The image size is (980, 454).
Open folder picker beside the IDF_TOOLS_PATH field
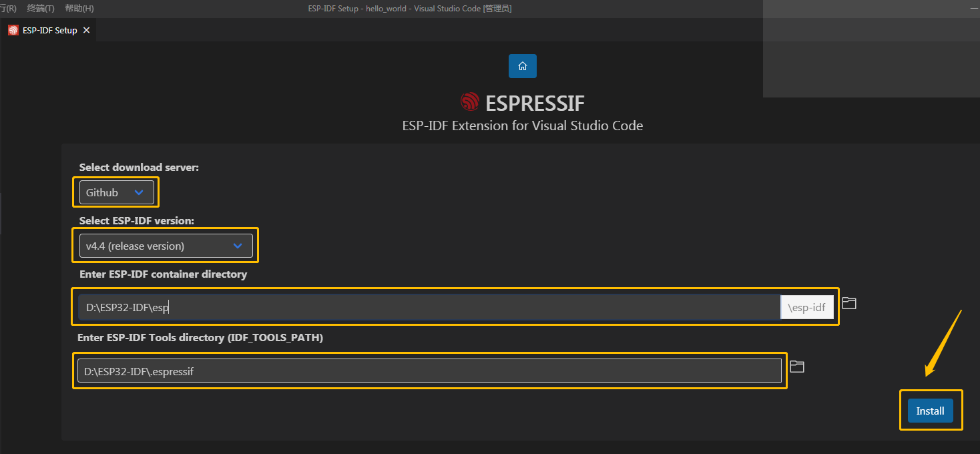(x=797, y=366)
